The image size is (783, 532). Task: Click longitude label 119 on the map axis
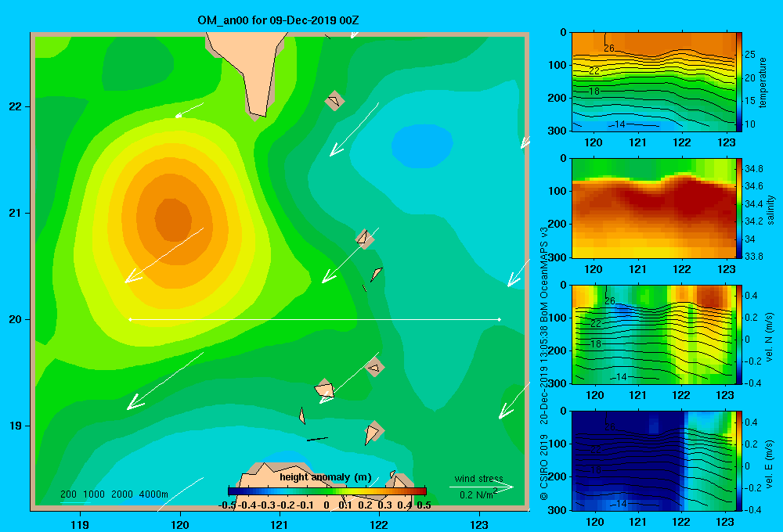(80, 524)
